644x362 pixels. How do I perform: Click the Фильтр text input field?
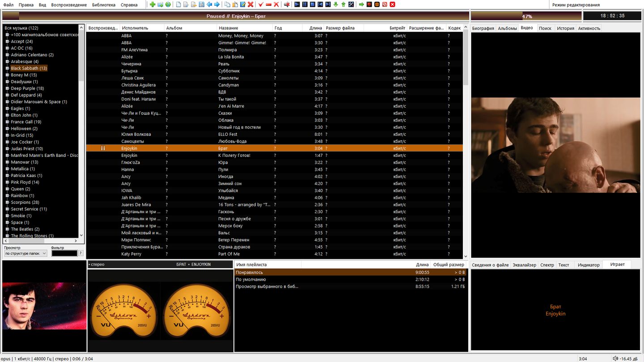(64, 253)
